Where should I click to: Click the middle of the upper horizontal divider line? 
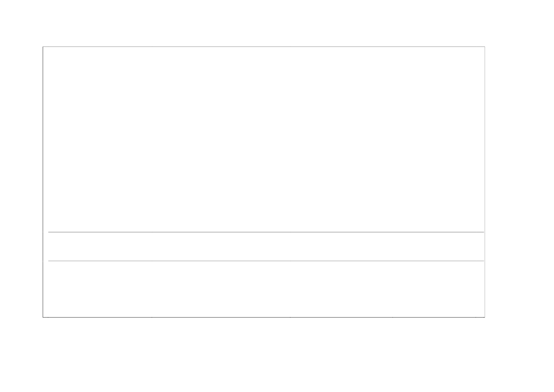tap(266, 232)
